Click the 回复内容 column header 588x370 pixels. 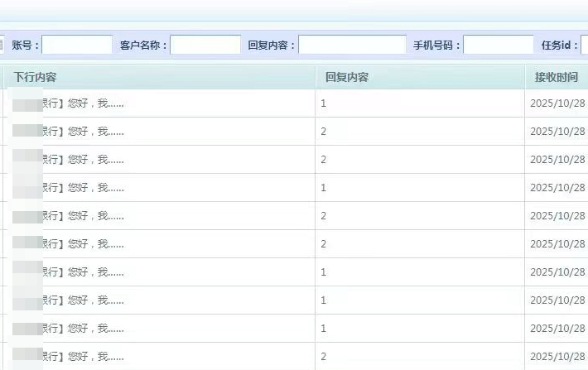347,77
